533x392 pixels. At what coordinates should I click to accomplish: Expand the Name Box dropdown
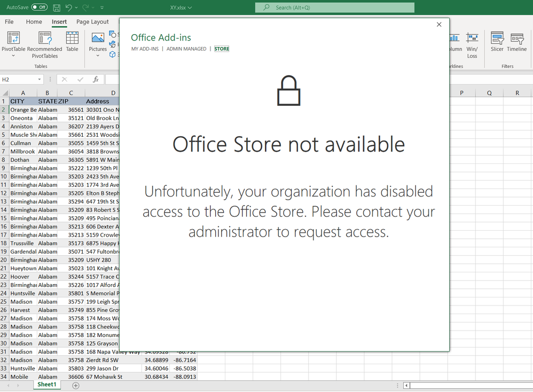pyautogui.click(x=40, y=80)
